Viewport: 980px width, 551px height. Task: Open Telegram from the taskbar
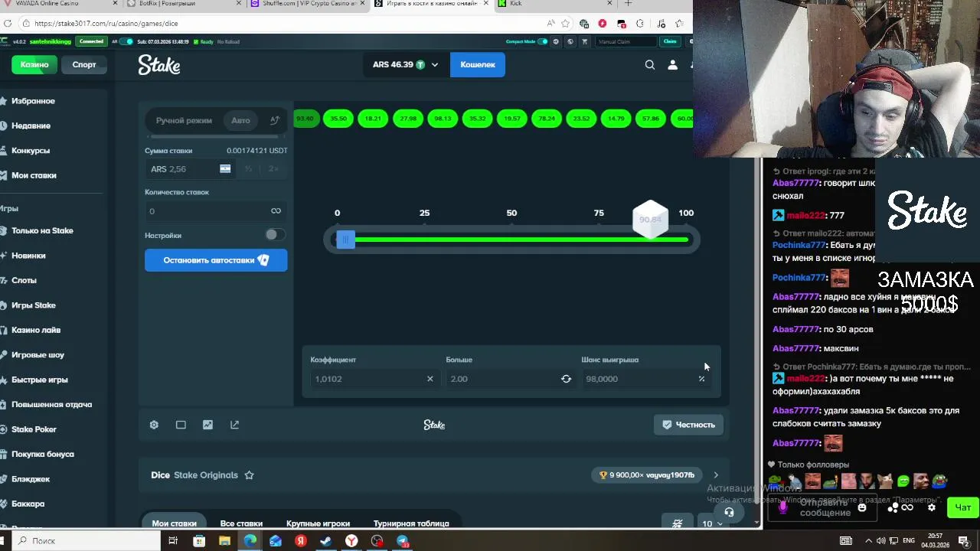pyautogui.click(x=403, y=541)
